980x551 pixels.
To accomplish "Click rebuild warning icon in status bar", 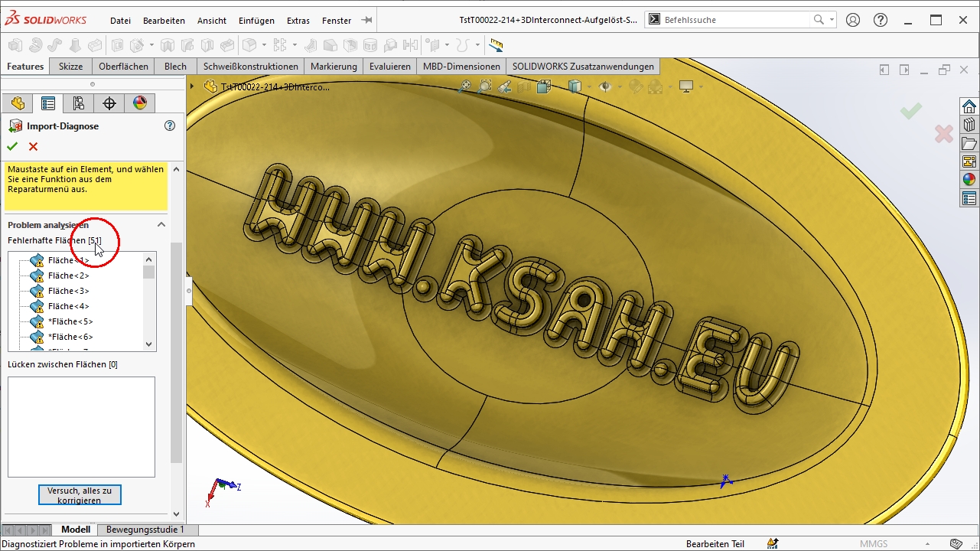I will tap(773, 543).
